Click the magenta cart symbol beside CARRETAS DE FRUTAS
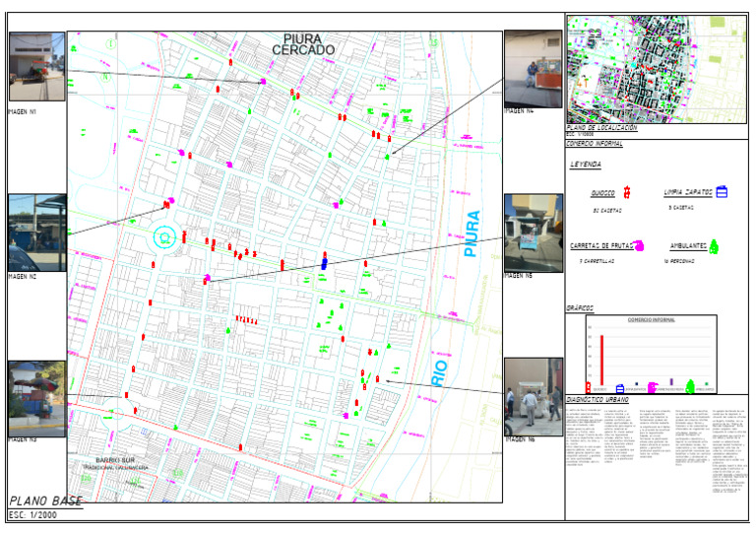Image resolution: width=756 pixels, height=534 pixels. (x=639, y=245)
